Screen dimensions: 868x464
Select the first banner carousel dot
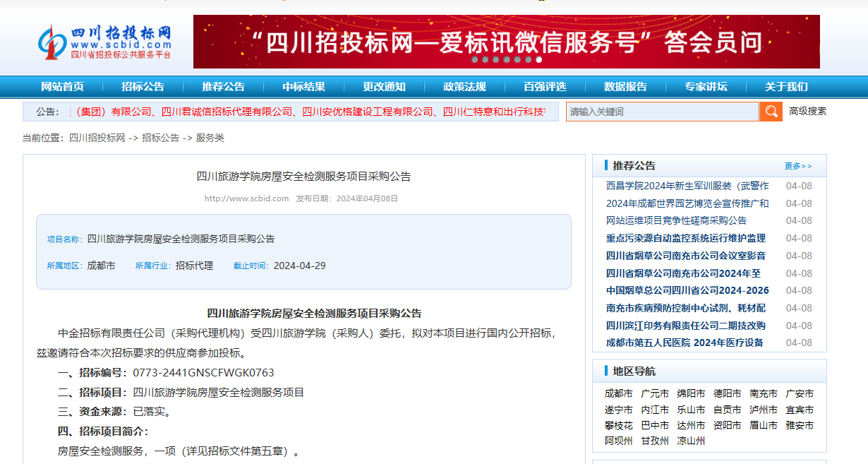(475, 60)
